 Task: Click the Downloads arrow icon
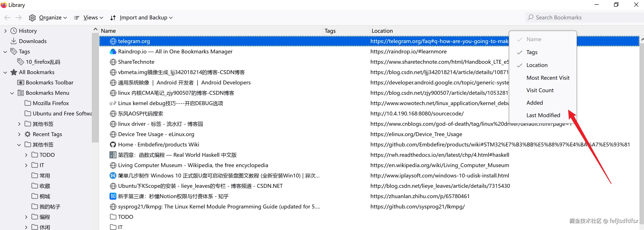14,41
